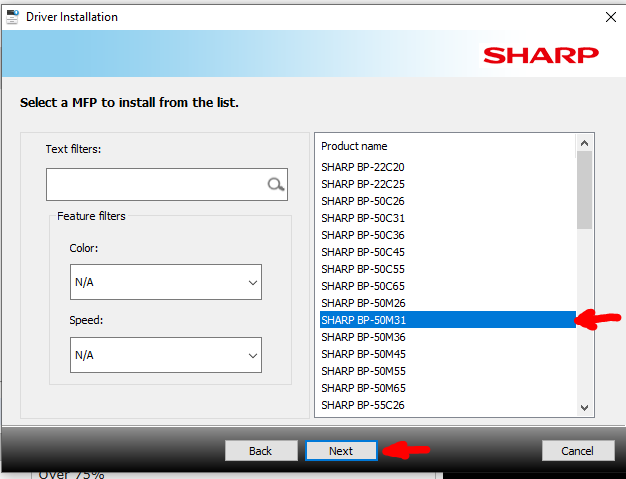Image resolution: width=626 pixels, height=479 pixels.
Task: Close the Driver Installation window
Action: (x=611, y=17)
